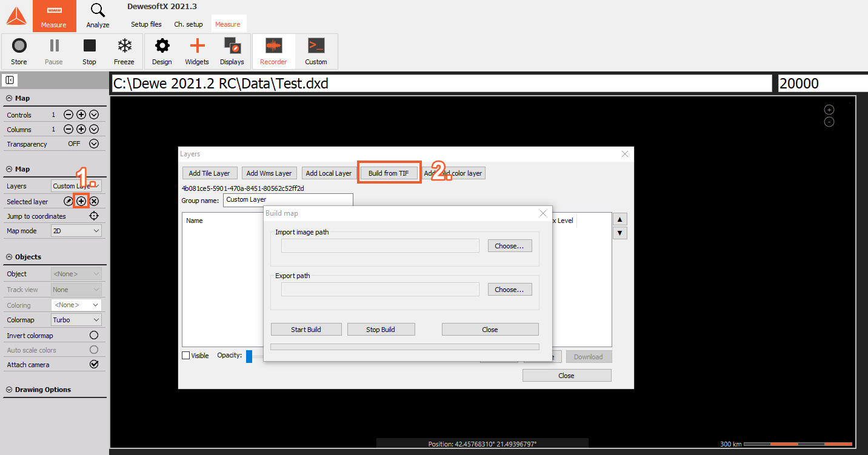This screenshot has width=868, height=455.
Task: Open the Coloring dropdown
Action: (x=76, y=305)
